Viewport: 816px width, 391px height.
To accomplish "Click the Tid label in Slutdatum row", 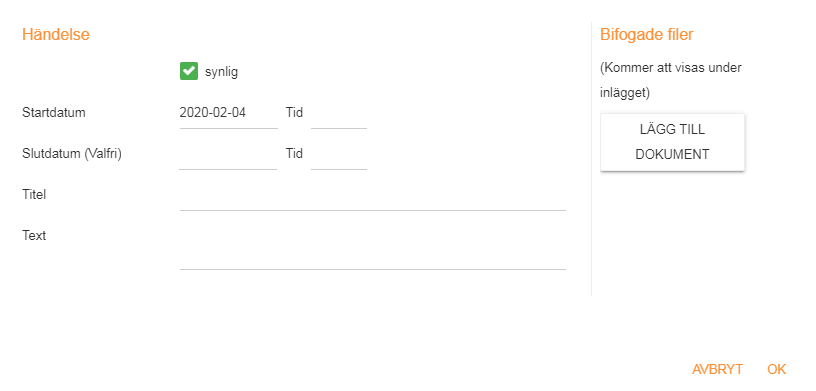I will pos(295,154).
